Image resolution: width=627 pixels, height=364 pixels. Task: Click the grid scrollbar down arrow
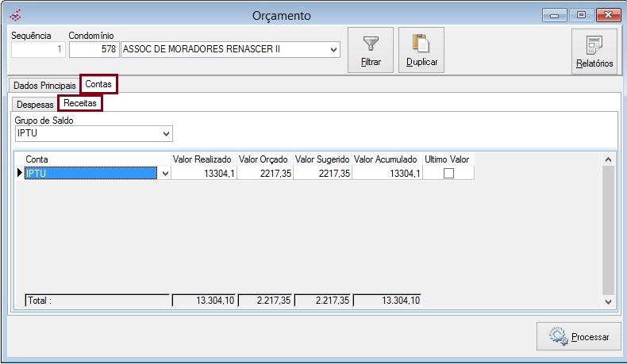click(609, 301)
